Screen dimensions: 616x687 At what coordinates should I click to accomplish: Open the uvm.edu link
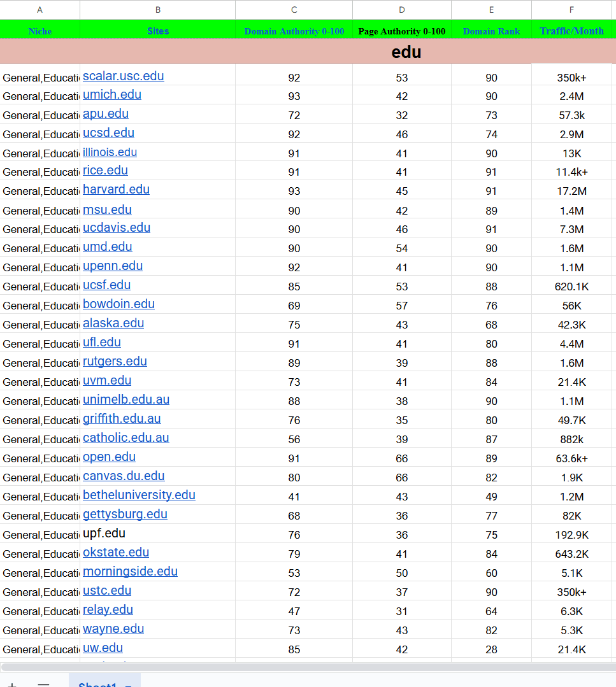pos(107,380)
